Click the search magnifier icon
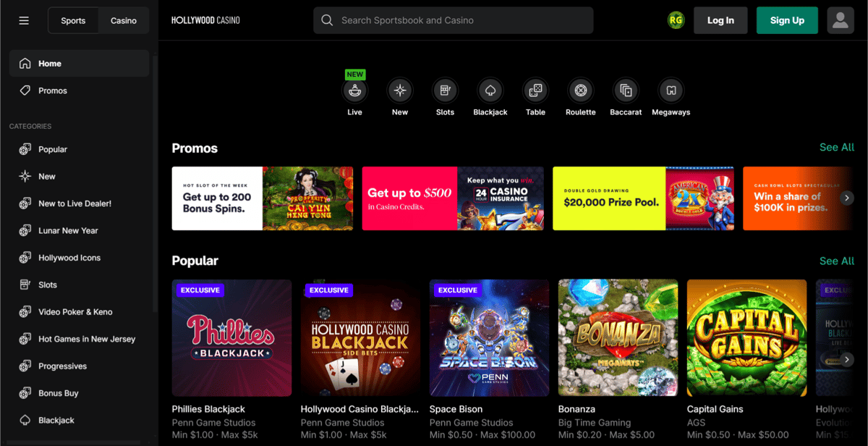The height and width of the screenshot is (446, 868). (327, 20)
